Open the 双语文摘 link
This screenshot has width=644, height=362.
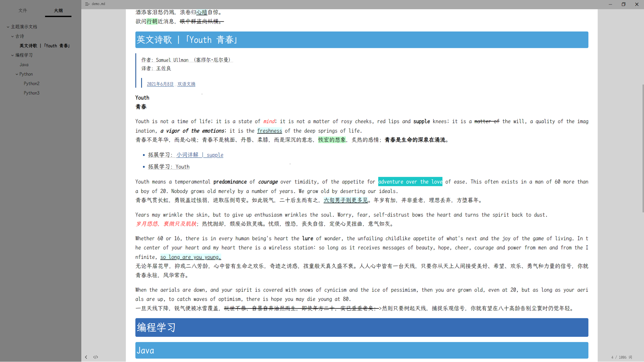coord(186,84)
